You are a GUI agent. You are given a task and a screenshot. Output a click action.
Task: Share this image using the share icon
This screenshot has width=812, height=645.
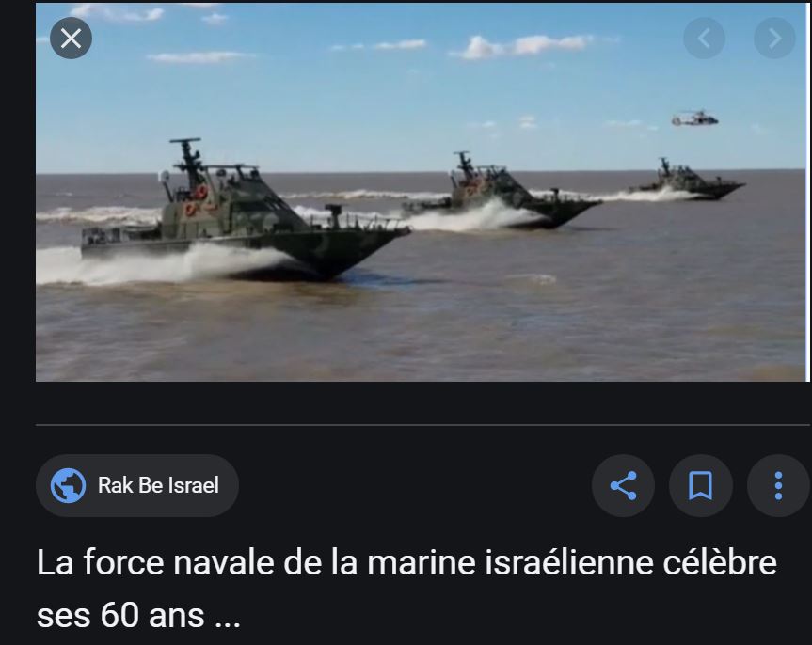pyautogui.click(x=623, y=485)
